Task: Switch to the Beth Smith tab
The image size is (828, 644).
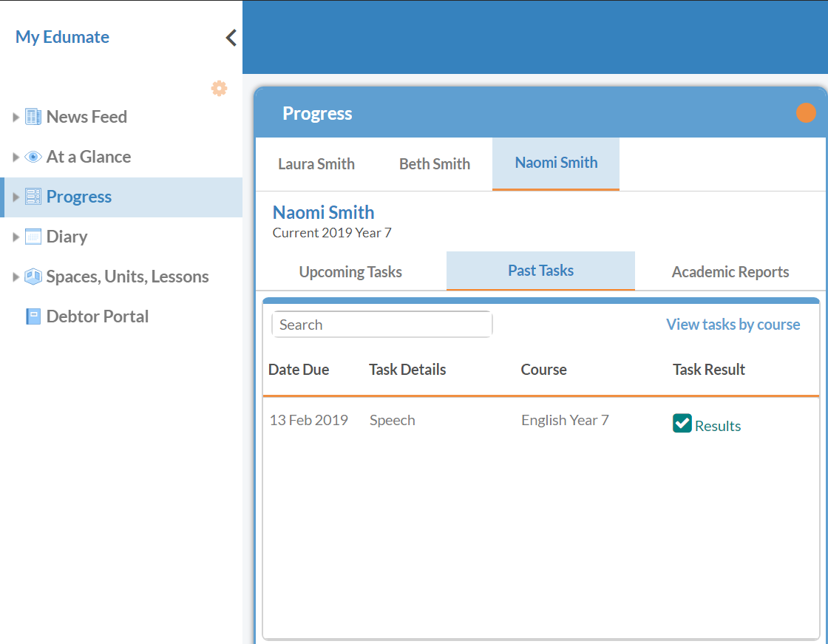Action: [434, 164]
